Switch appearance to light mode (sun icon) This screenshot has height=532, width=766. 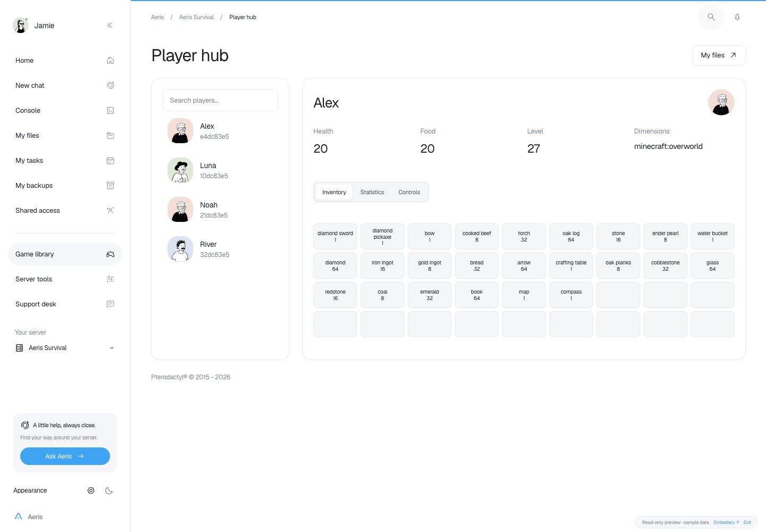[x=91, y=491]
